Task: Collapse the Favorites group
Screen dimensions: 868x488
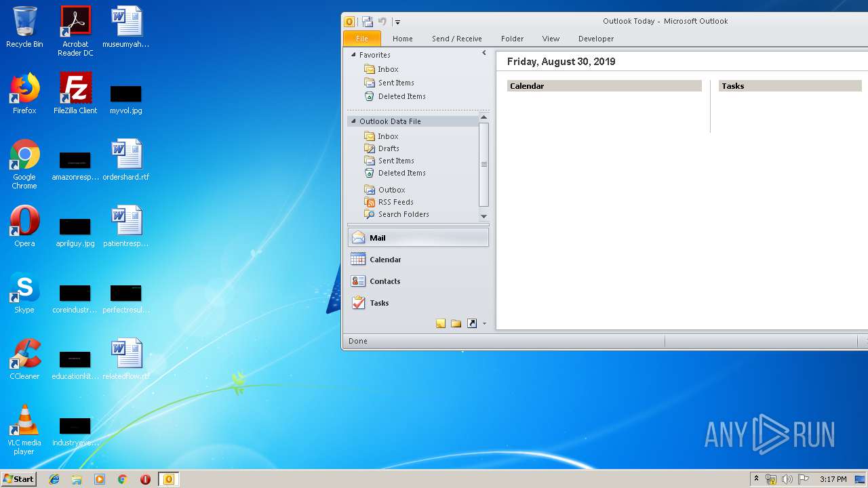Action: pos(353,55)
